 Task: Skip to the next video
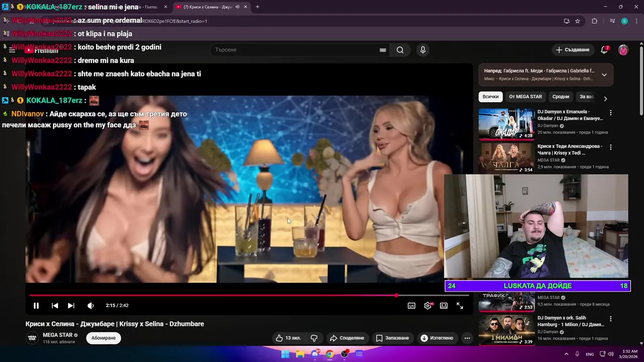click(71, 306)
